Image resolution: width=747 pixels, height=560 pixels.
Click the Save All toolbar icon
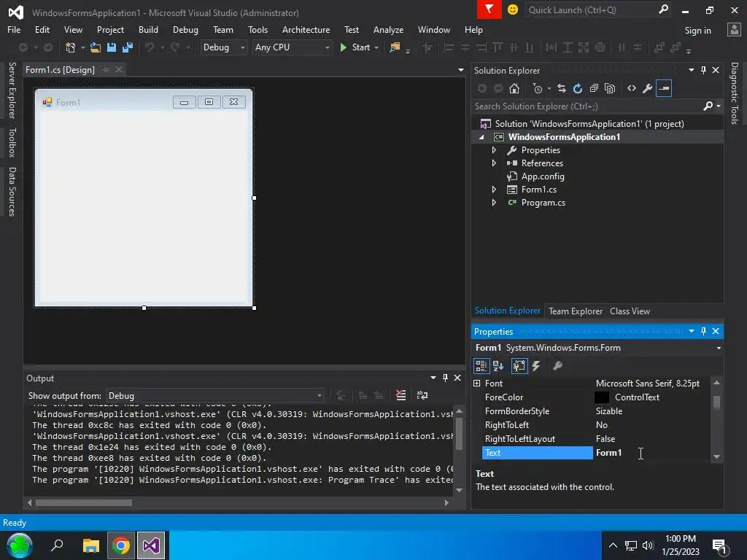128,47
